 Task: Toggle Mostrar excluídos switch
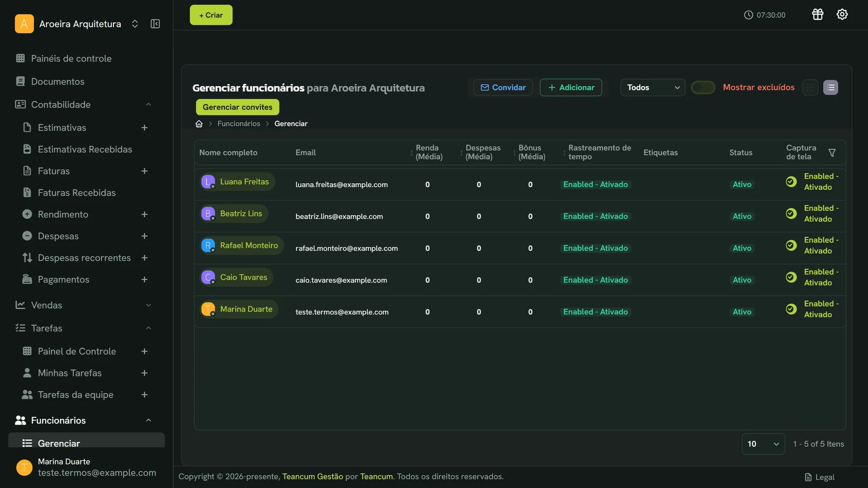[703, 88]
